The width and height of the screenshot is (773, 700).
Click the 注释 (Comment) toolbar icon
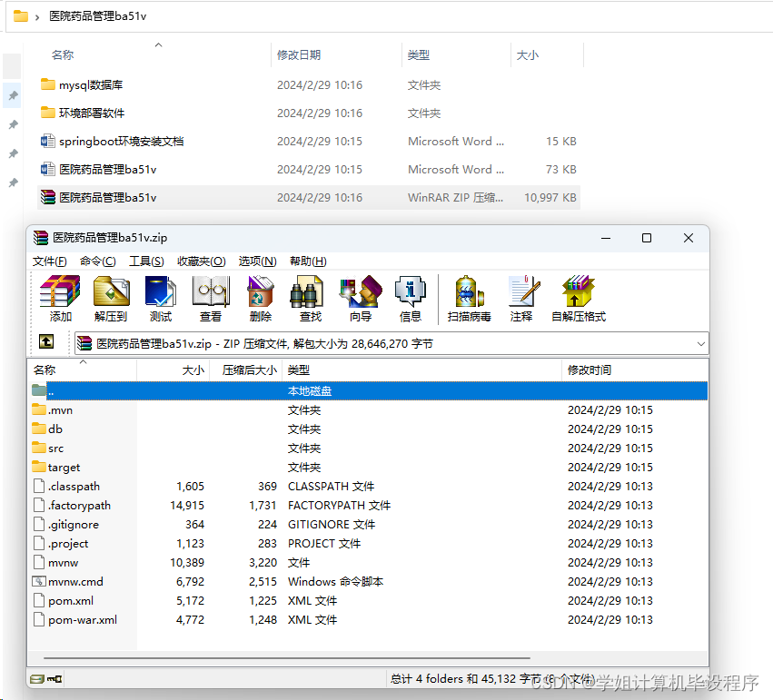point(523,299)
